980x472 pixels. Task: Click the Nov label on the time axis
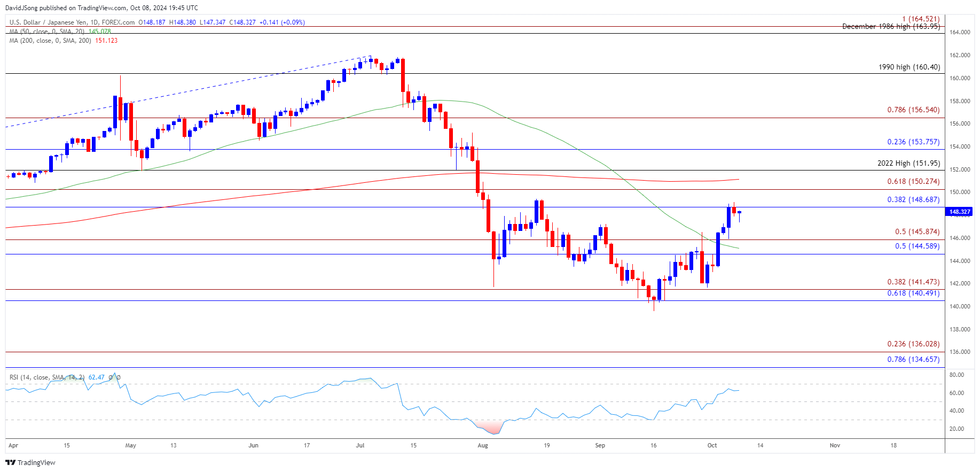click(x=835, y=445)
